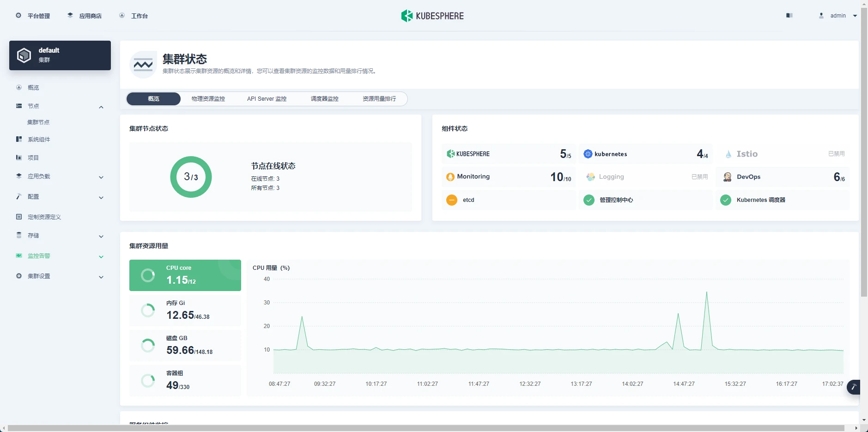The height and width of the screenshot is (432, 868).
Task: Switch to the 物理资源监控 tab
Action: (208, 99)
